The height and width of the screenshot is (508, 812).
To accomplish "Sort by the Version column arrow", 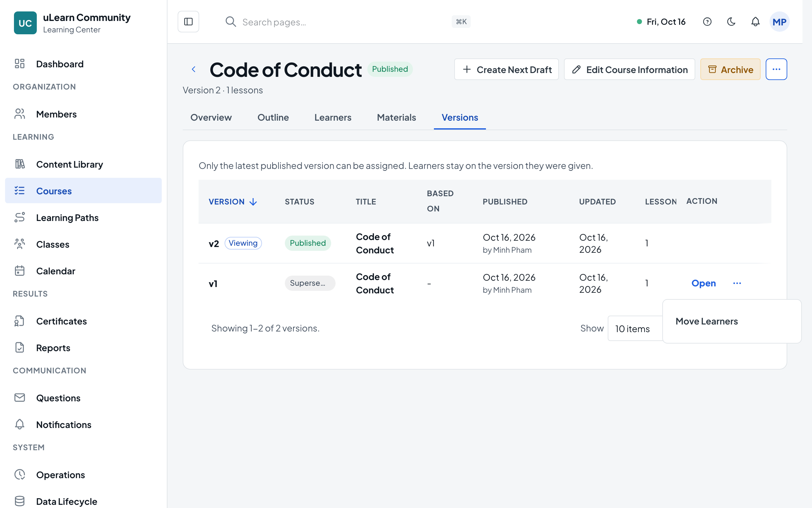I will point(253,202).
